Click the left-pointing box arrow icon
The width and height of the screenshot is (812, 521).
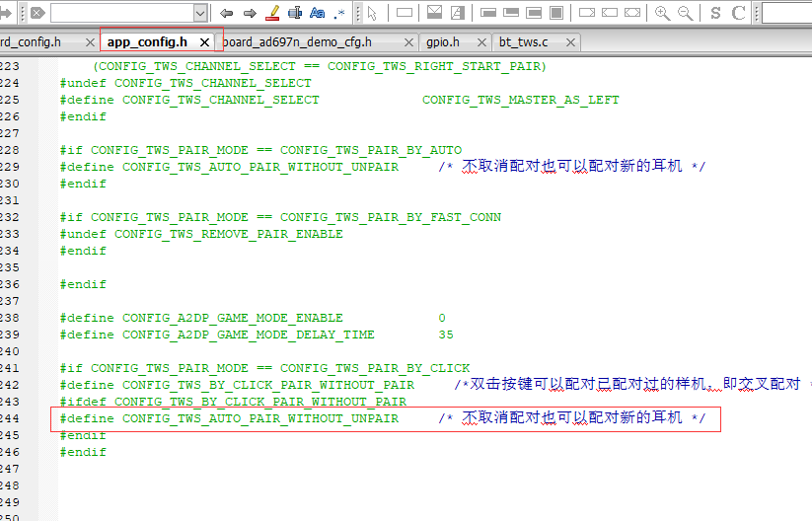tap(610, 13)
